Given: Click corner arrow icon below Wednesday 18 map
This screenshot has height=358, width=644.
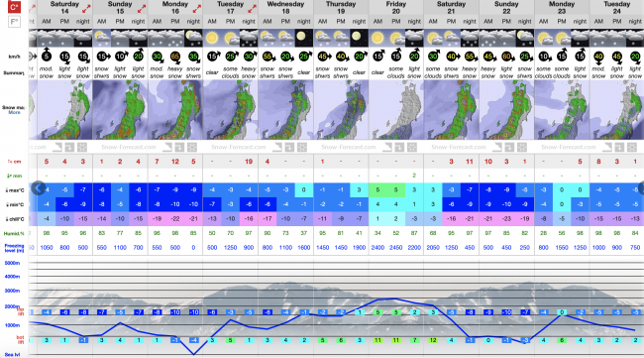Looking at the screenshot, I should pyautogui.click(x=277, y=147).
